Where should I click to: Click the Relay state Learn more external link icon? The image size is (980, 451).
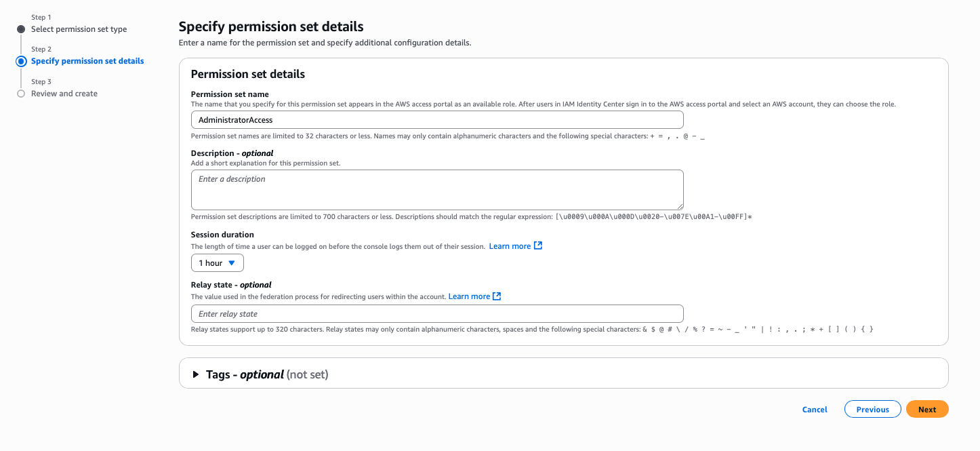pos(497,296)
